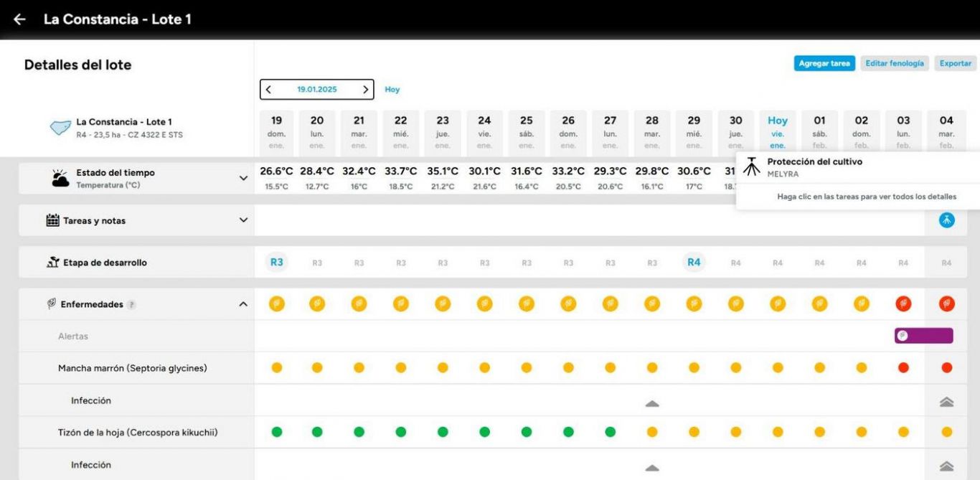Click the 19.01.2025 date field
This screenshot has width=980, height=480.
(x=316, y=90)
